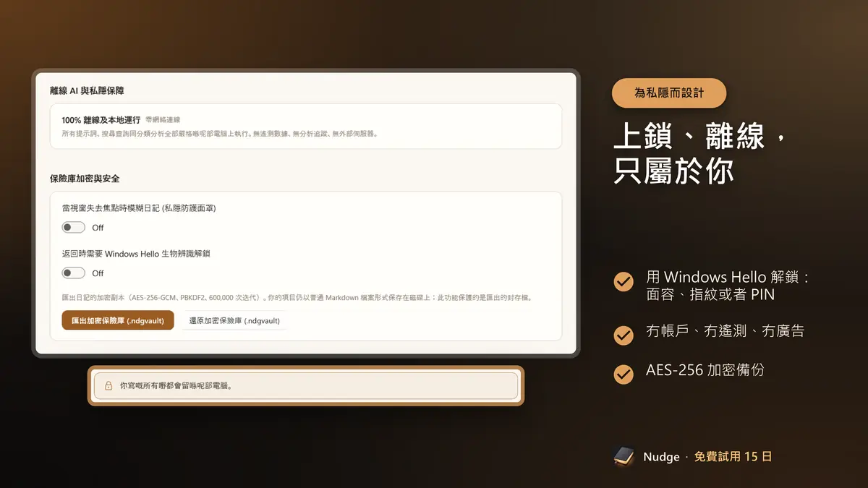Click 當視窗失去焦點時模糊日記 setting label
Viewport: 868px width, 488px height.
[x=139, y=208]
